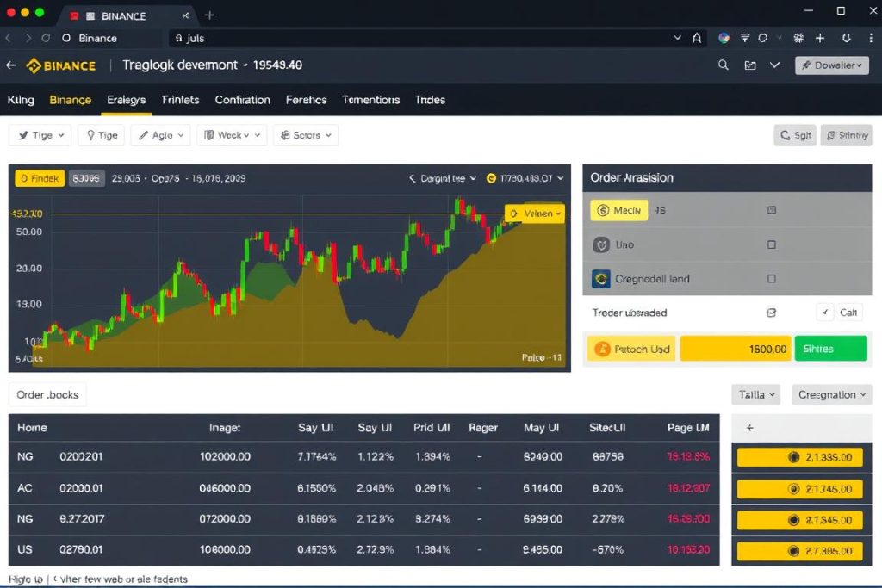882x588 pixels.
Task: Click the Uno shield icon
Action: 601,244
